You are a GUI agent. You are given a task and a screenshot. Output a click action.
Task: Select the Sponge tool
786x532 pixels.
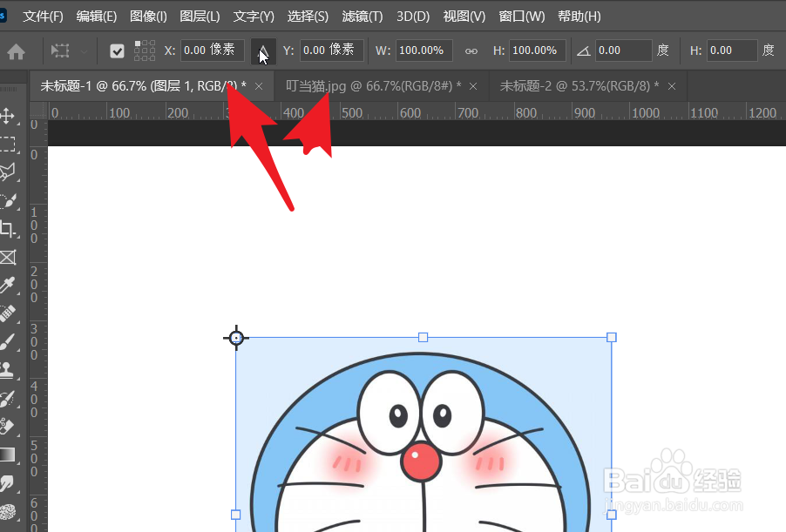(9, 511)
